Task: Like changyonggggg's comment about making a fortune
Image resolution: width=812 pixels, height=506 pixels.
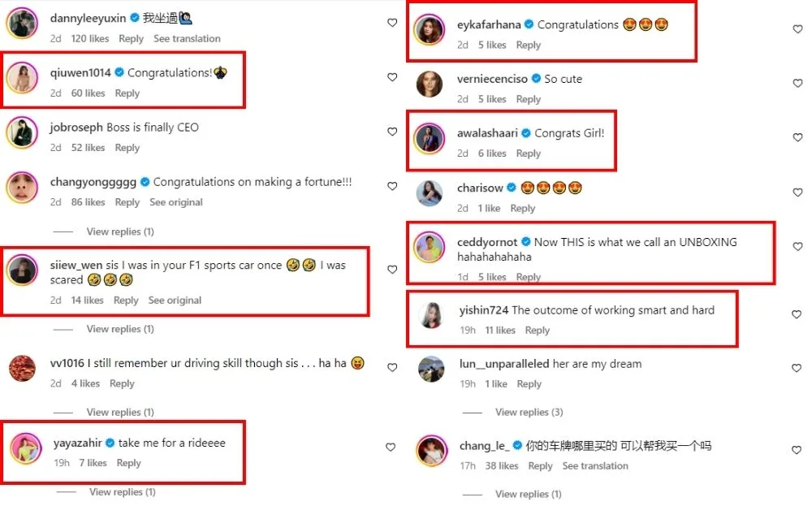Action: pyautogui.click(x=392, y=187)
